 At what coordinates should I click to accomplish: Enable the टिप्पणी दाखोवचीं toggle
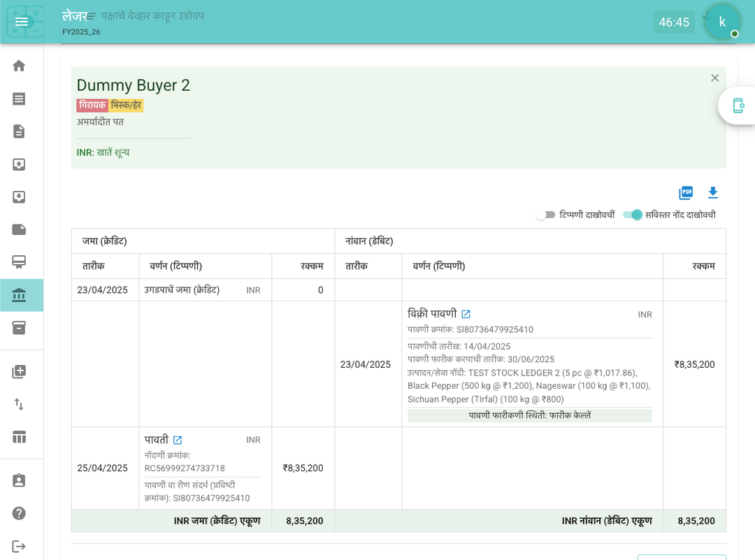545,215
